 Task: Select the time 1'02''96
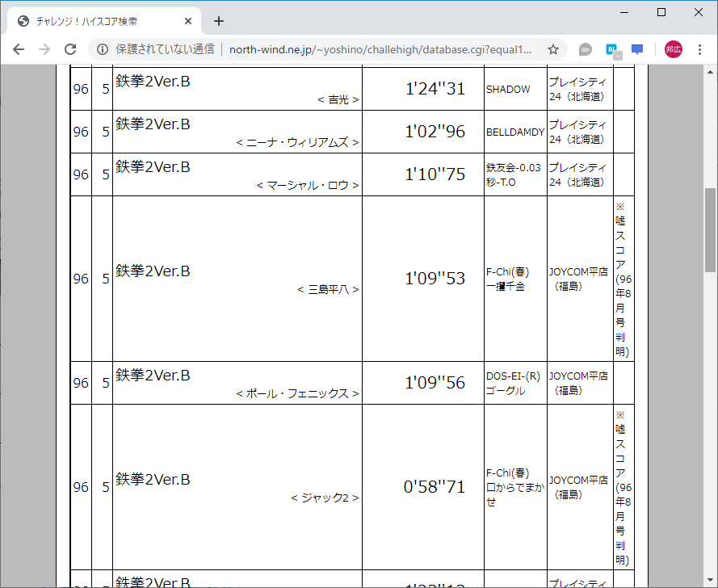[435, 132]
